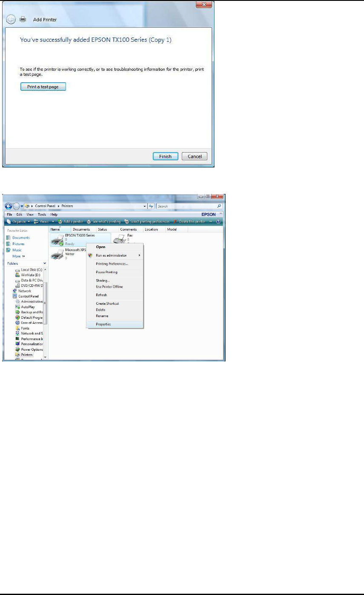Click the Forward arrow in Printers window
The image size is (364, 595).
17,206
